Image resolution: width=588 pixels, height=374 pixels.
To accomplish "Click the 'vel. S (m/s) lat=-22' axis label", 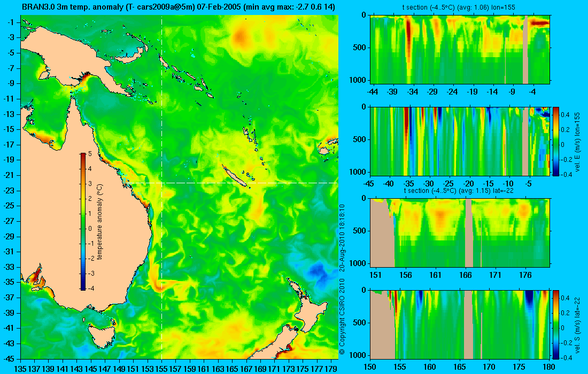I will [577, 326].
